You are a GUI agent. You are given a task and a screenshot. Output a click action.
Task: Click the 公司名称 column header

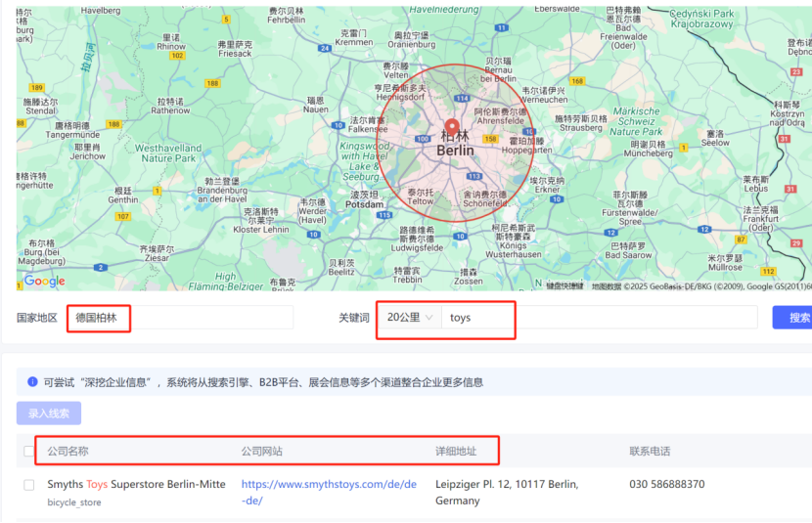click(68, 451)
